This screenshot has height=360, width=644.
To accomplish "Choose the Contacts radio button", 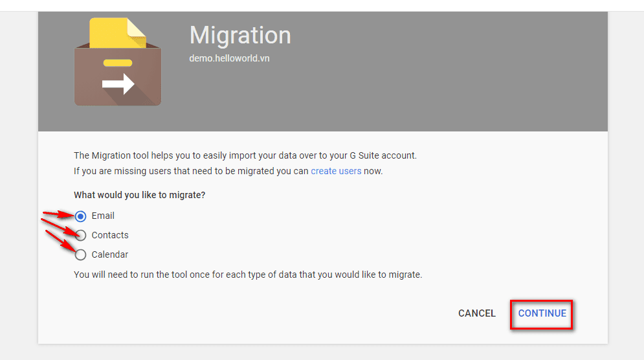I will (81, 236).
